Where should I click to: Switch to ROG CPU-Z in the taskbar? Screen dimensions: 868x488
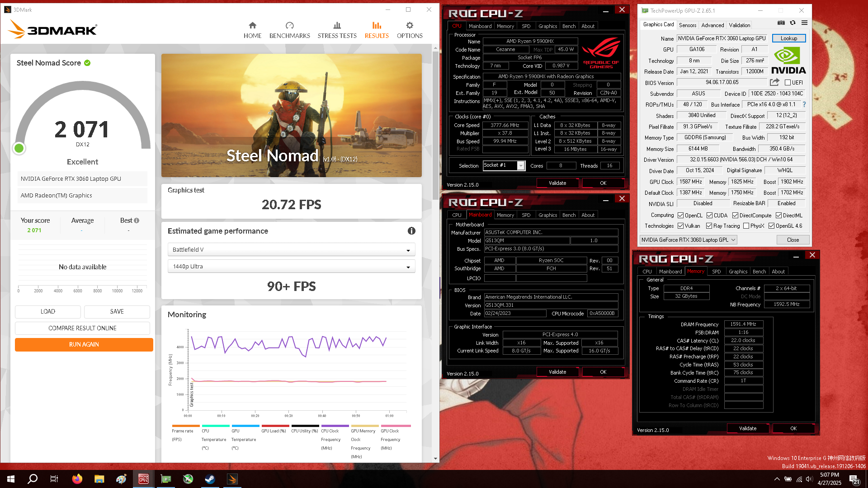pyautogui.click(x=144, y=479)
